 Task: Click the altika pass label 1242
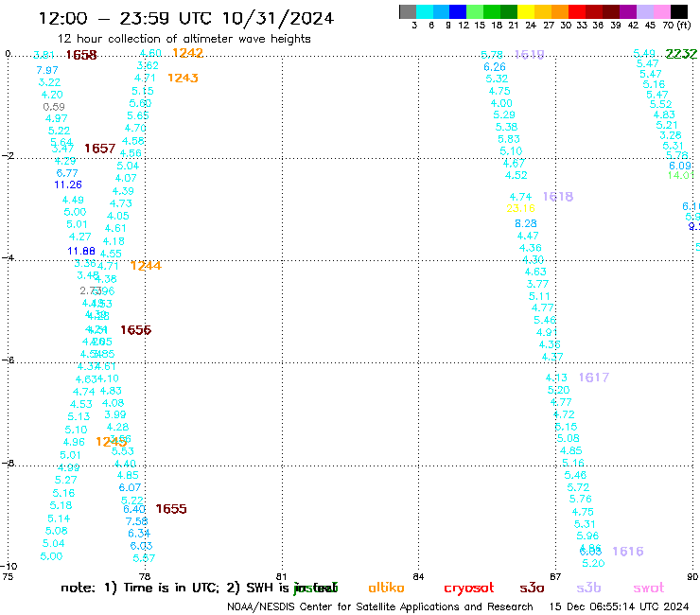187,53
